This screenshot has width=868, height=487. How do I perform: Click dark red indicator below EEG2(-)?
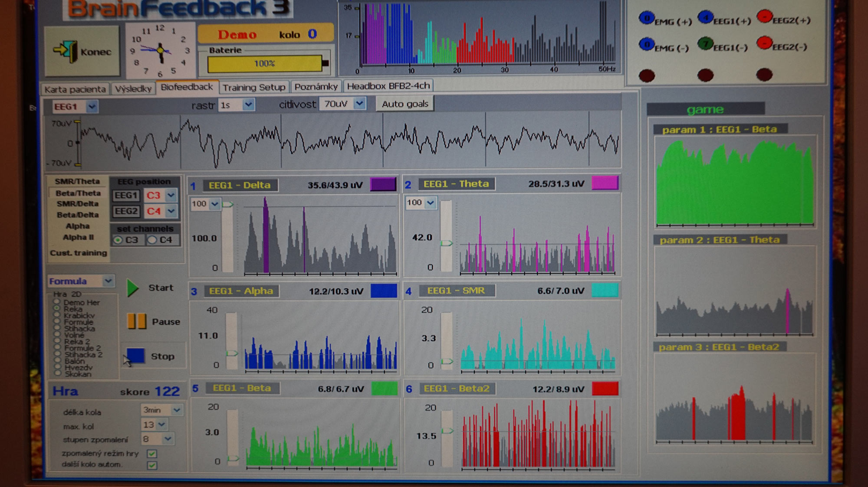click(x=764, y=74)
